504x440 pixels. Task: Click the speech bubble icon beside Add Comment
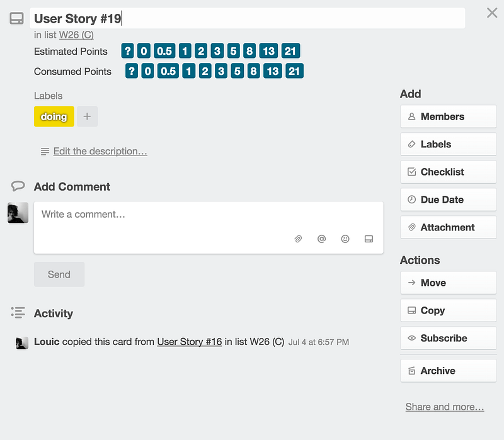click(18, 186)
